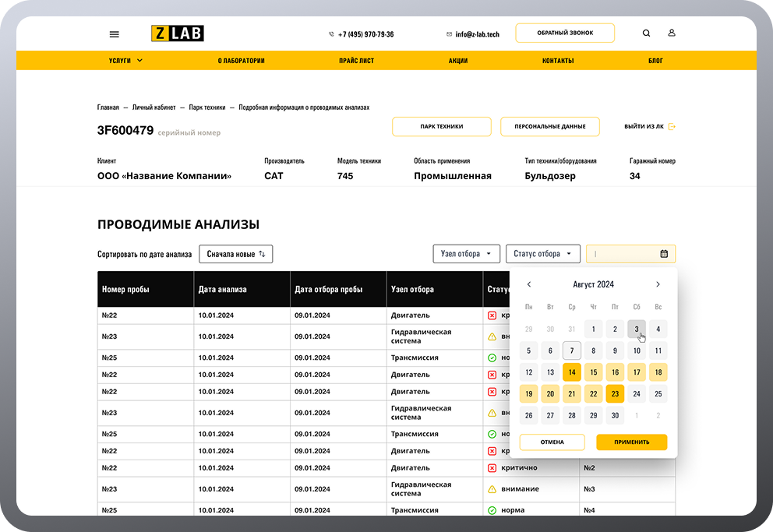This screenshot has height=532, width=773.
Task: Open the Узел отбора filter dropdown
Action: (x=467, y=254)
